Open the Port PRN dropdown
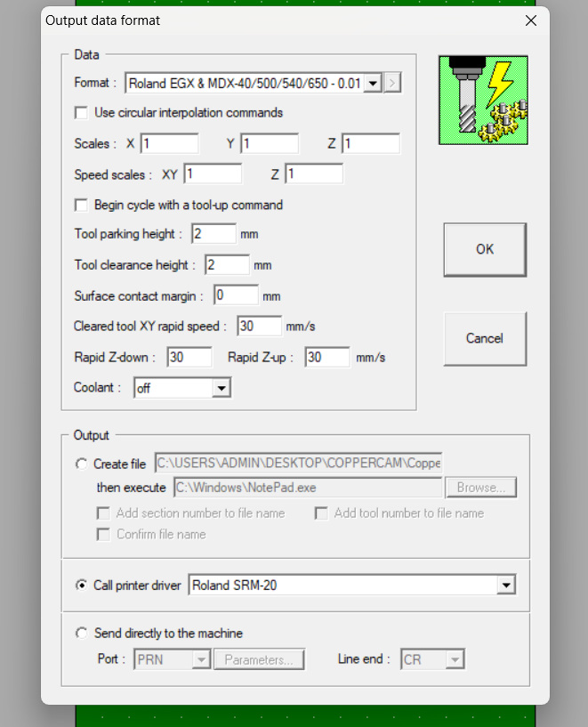This screenshot has width=588, height=727. click(x=201, y=659)
